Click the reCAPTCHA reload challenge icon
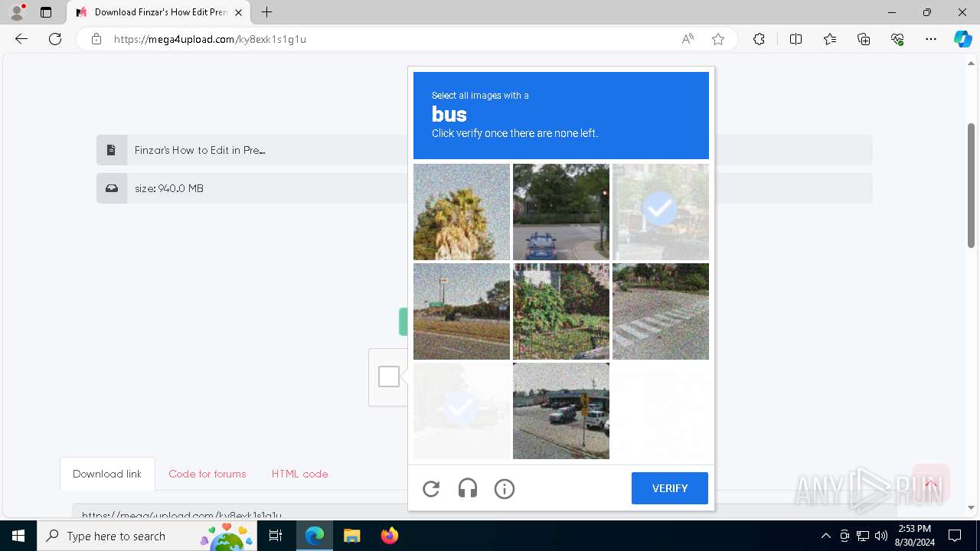980x551 pixels. point(431,488)
